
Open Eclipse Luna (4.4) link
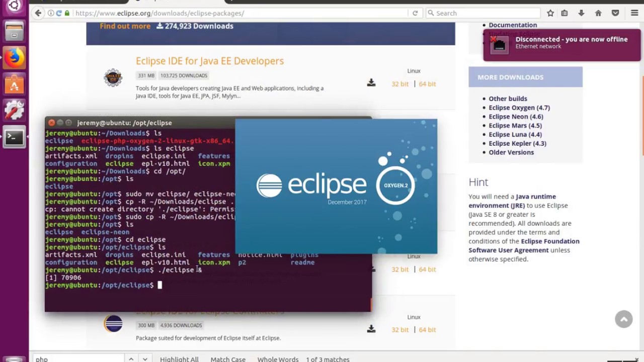pyautogui.click(x=515, y=135)
